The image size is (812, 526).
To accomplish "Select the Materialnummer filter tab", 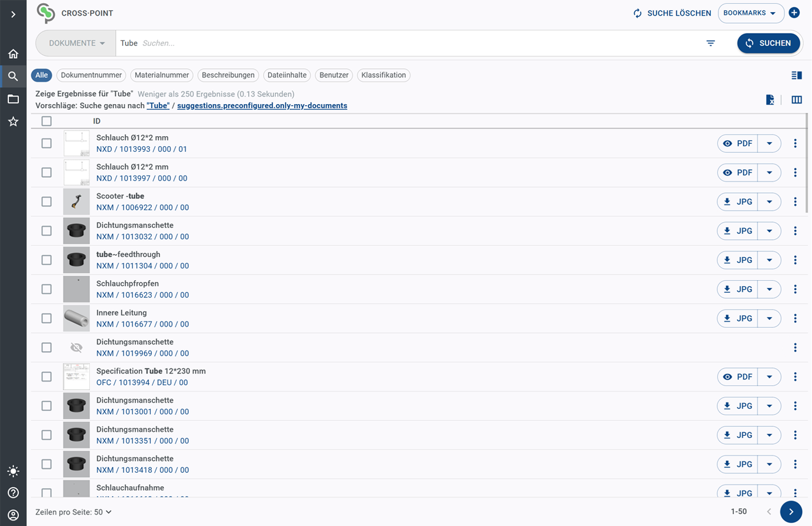I will click(162, 75).
